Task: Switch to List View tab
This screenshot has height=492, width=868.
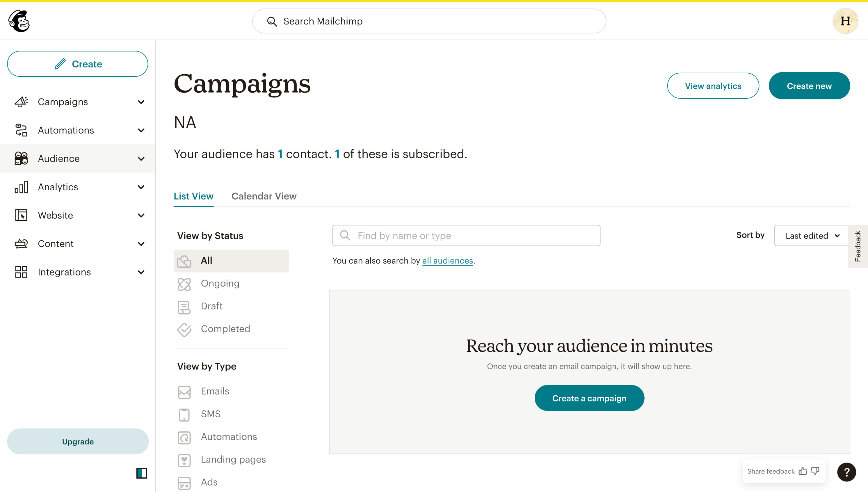Action: [194, 196]
